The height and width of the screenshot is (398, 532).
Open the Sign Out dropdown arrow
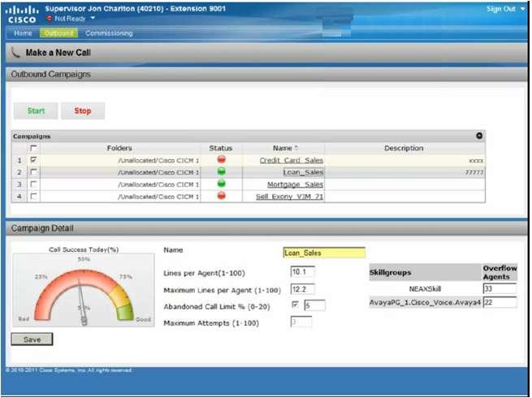click(x=522, y=9)
